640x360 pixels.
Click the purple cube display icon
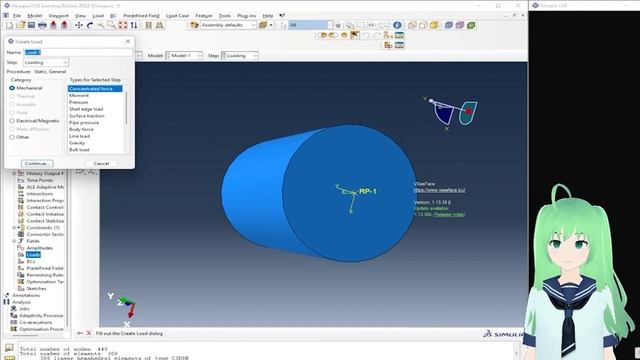coord(460,25)
